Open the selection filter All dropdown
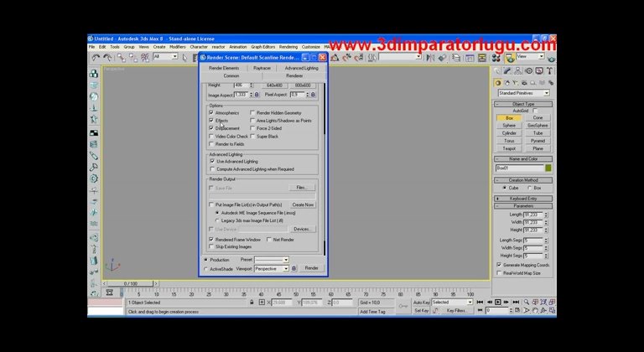Image resolution: width=644 pixels, height=352 pixels. (165, 57)
